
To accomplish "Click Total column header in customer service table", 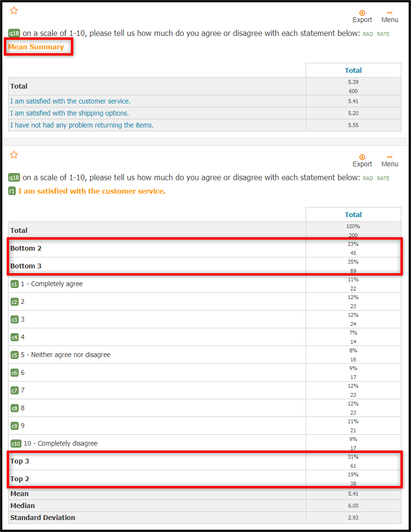I will 353,214.
